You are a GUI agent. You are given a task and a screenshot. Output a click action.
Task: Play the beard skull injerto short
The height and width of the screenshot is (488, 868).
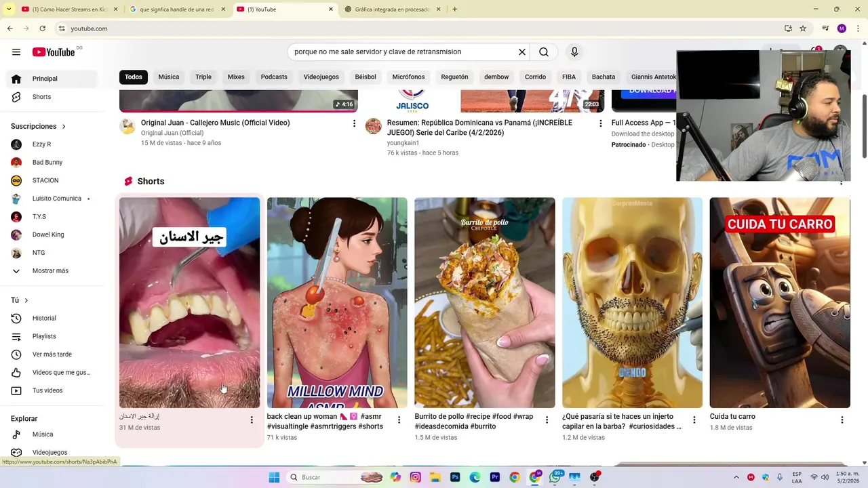click(x=632, y=303)
